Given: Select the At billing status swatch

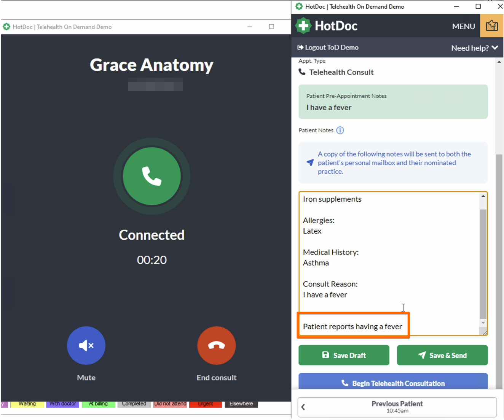Looking at the screenshot, I should (x=98, y=404).
